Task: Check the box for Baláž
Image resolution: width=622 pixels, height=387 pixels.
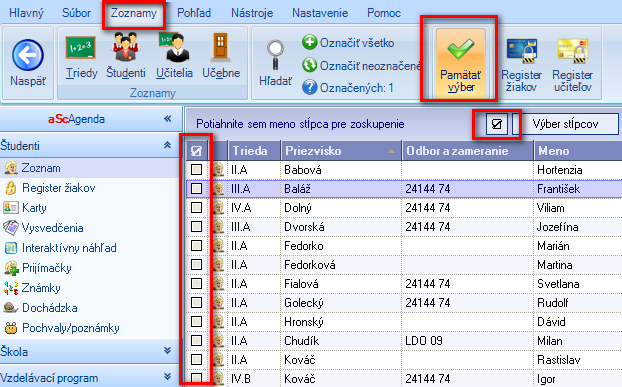Action: click(196, 188)
